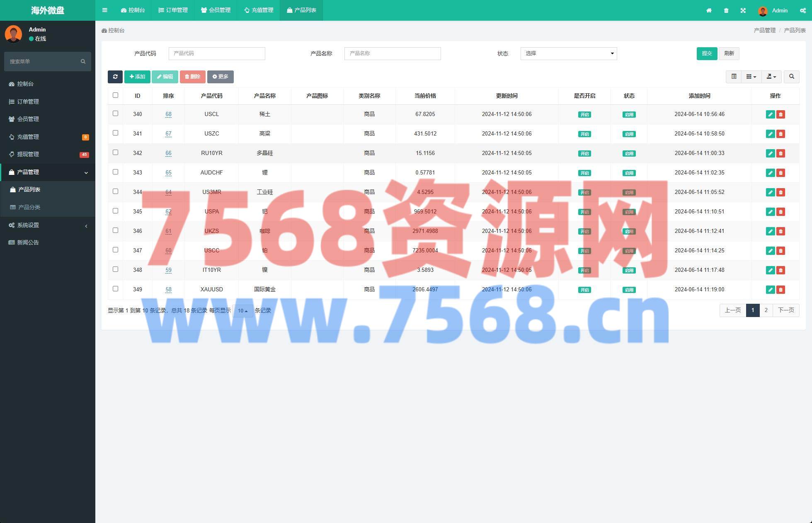Image resolution: width=812 pixels, height=523 pixels.
Task: Click the green 提交 button
Action: point(707,53)
